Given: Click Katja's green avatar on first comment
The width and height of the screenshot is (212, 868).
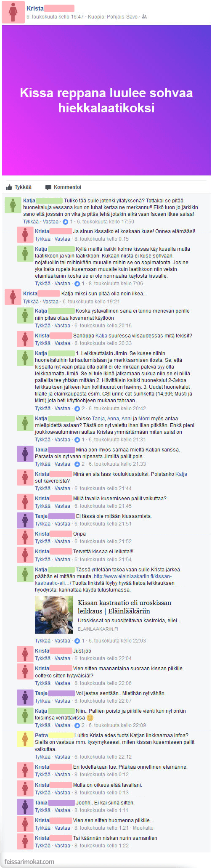Looking at the screenshot, I should point(13,204).
